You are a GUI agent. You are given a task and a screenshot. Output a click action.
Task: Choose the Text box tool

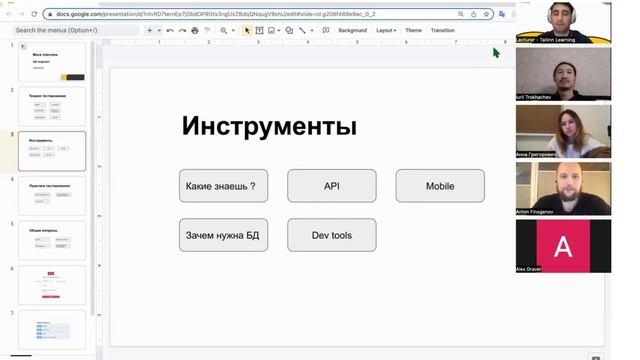pos(259,30)
